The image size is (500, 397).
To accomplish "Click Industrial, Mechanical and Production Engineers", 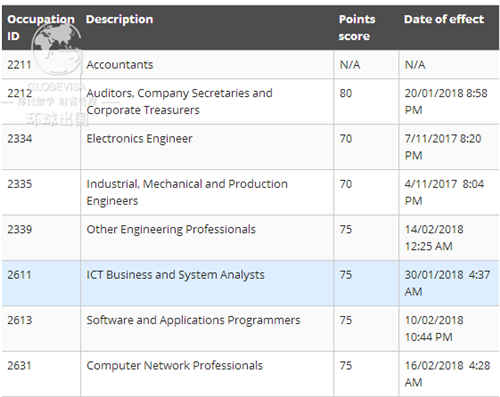I will 187,192.
